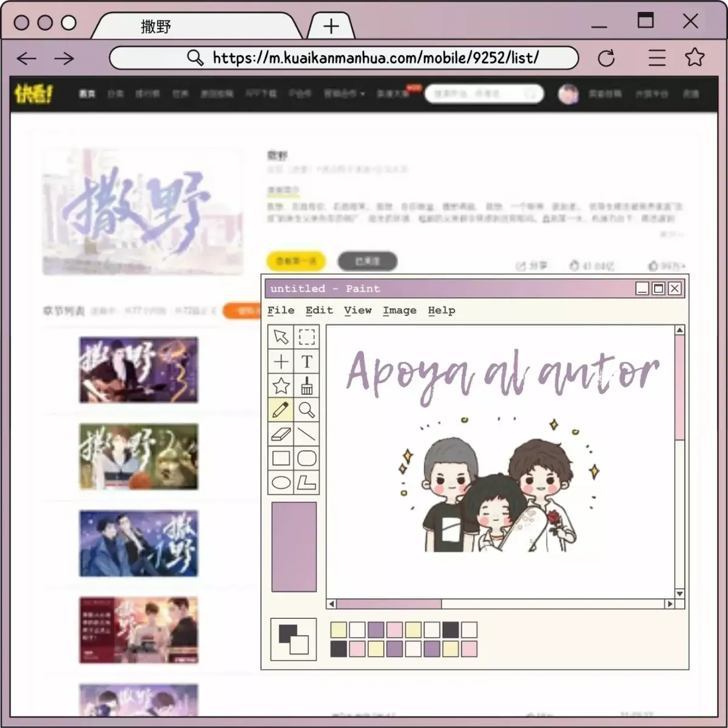Screen dimensions: 728x728
Task: Click the large purple color preview box
Action: 294,547
